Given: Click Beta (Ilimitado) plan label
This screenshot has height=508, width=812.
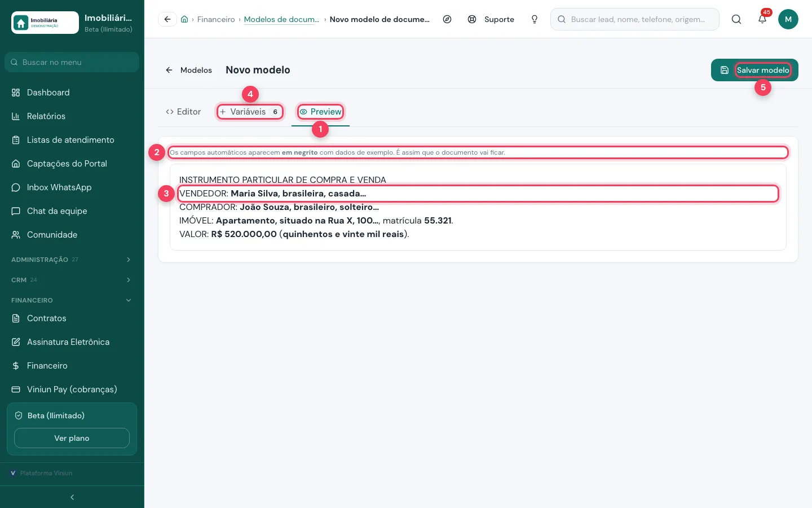Looking at the screenshot, I should pyautogui.click(x=56, y=415).
